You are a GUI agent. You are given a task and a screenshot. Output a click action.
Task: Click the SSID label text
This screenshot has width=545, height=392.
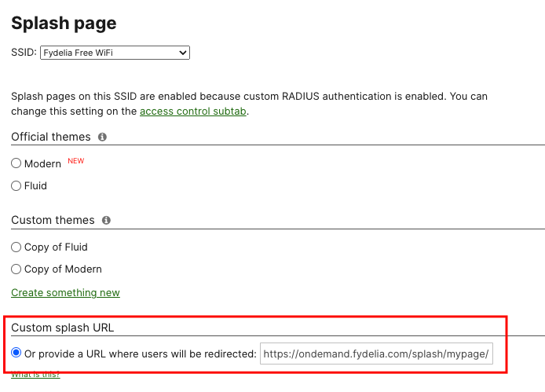tap(24, 53)
